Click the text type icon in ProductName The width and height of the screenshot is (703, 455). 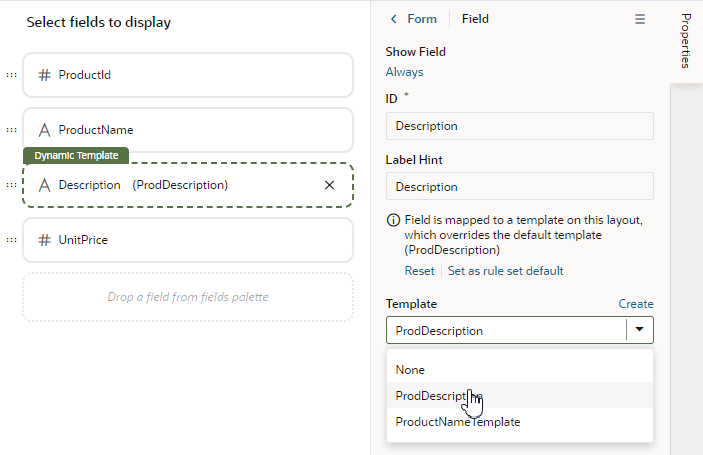[x=44, y=130]
